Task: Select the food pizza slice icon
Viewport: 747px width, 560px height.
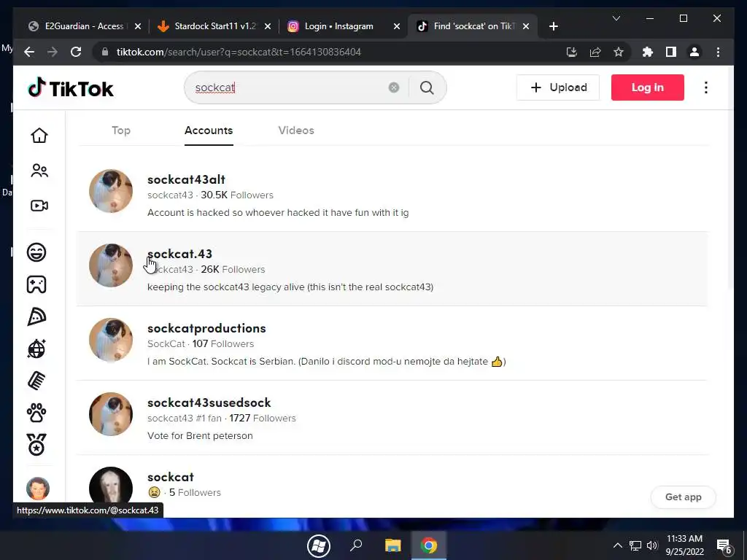Action: pos(36,316)
